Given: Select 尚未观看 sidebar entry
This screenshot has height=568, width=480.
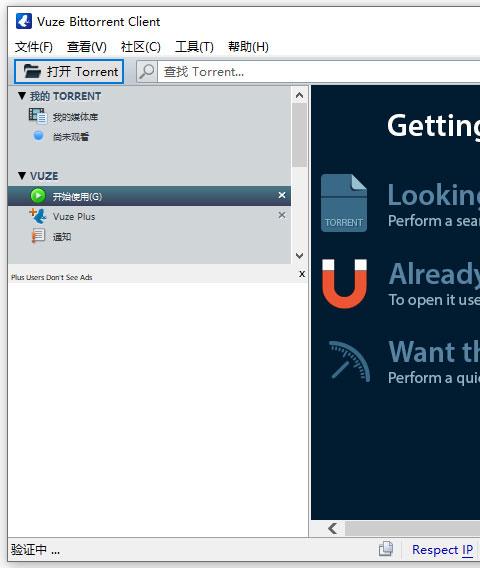Looking at the screenshot, I should (x=71, y=137).
